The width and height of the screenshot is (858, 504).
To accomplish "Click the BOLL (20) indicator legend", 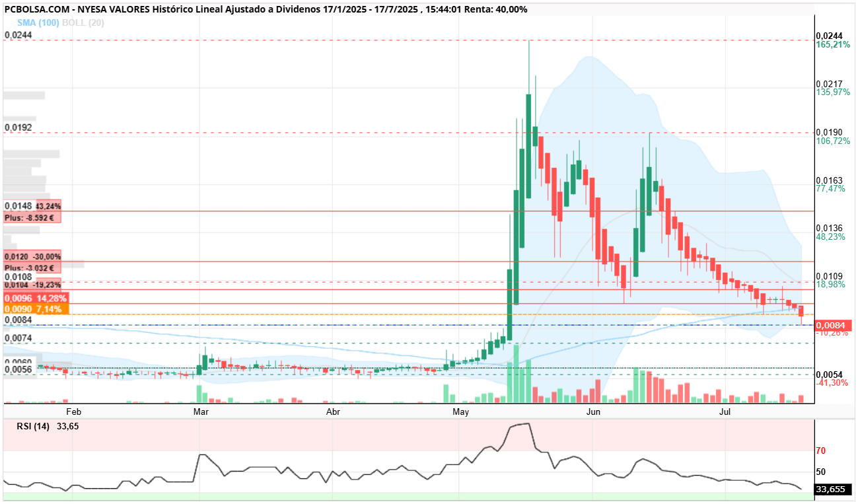I will coord(83,22).
